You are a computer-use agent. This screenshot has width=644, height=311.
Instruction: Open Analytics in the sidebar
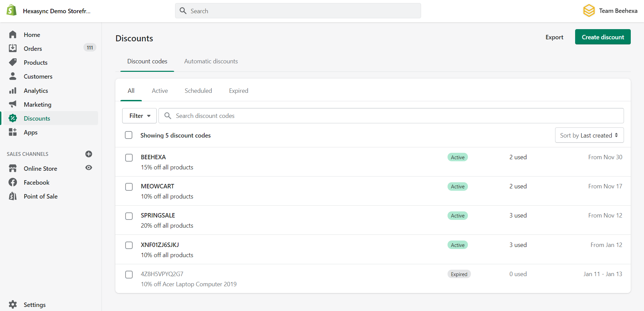pos(36,91)
